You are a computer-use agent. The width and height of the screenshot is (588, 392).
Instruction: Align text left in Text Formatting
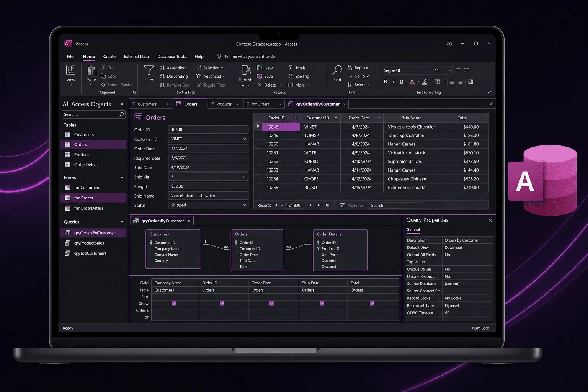pyautogui.click(x=452, y=82)
